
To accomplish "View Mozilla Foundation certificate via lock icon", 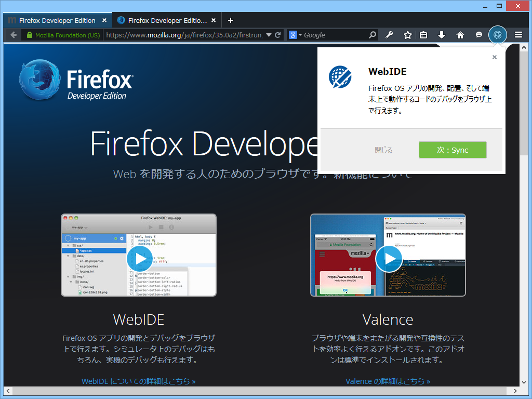I will pos(31,35).
